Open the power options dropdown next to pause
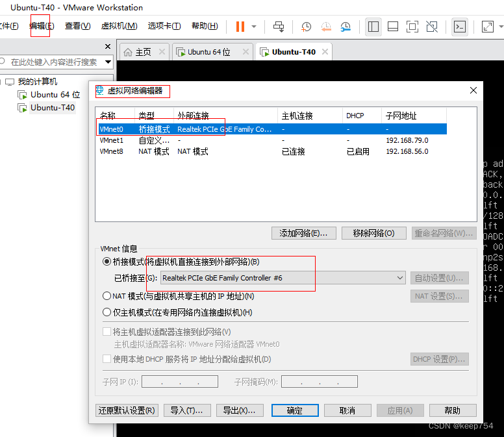Image resolution: width=504 pixels, height=437 pixels. pyautogui.click(x=254, y=27)
